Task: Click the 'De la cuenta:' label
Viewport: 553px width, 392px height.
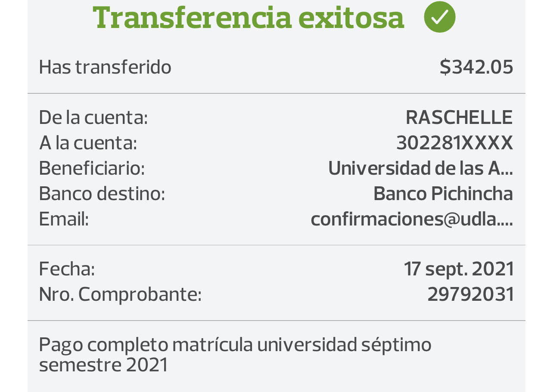Action: (93, 117)
